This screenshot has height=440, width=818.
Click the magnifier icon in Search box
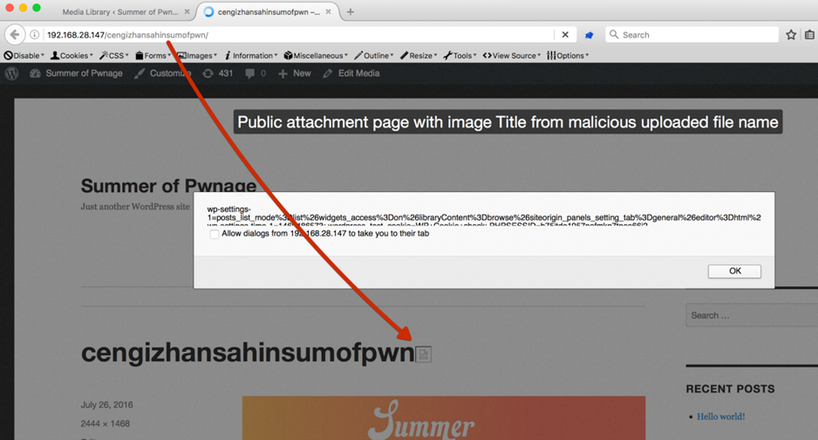[614, 34]
